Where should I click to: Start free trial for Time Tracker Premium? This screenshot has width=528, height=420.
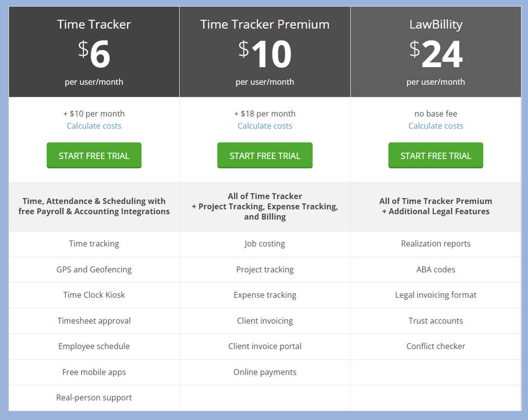264,155
